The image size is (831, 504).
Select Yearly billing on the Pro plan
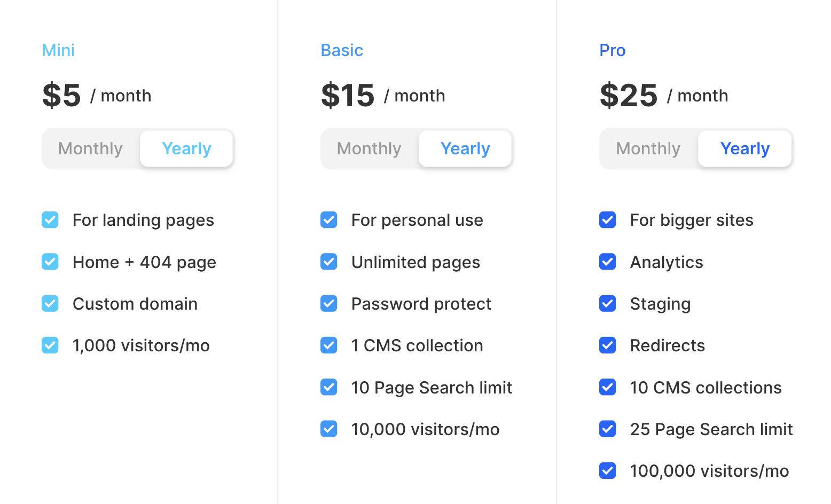point(744,148)
